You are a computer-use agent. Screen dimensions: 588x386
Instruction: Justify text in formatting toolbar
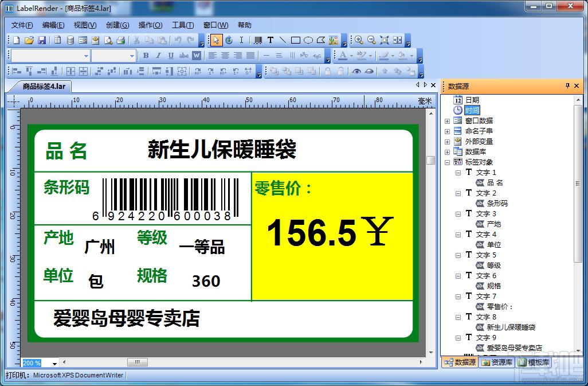click(x=250, y=56)
